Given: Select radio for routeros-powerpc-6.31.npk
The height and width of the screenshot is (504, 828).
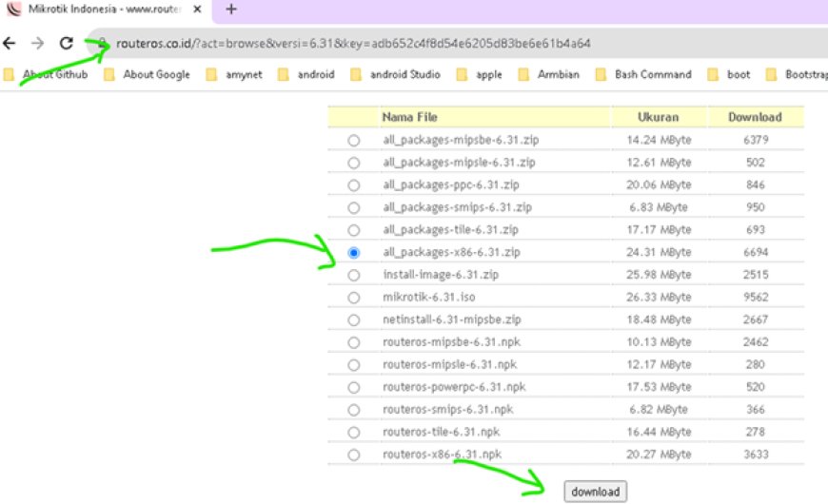Looking at the screenshot, I should (353, 387).
